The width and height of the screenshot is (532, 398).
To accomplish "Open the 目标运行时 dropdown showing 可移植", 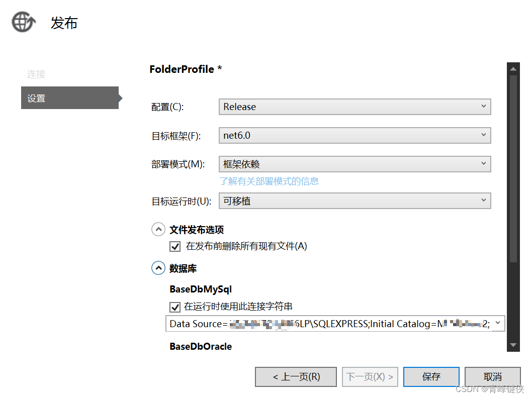I will point(484,201).
